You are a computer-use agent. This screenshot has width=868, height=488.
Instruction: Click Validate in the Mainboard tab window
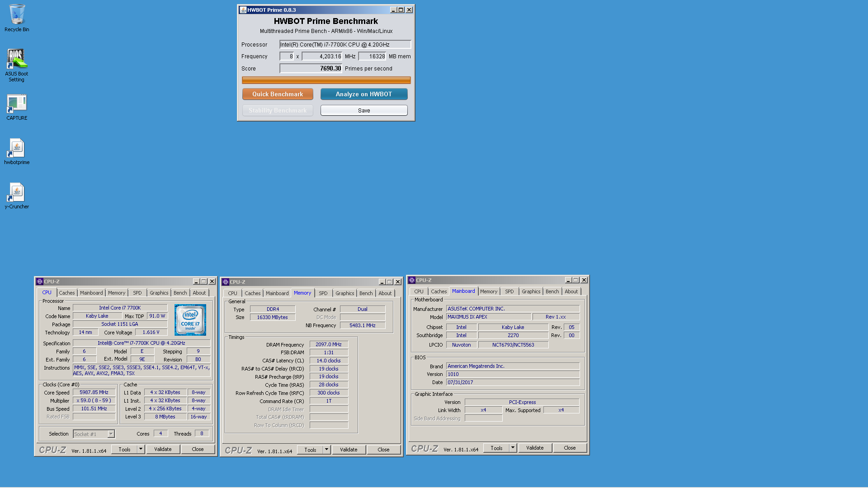(x=535, y=448)
